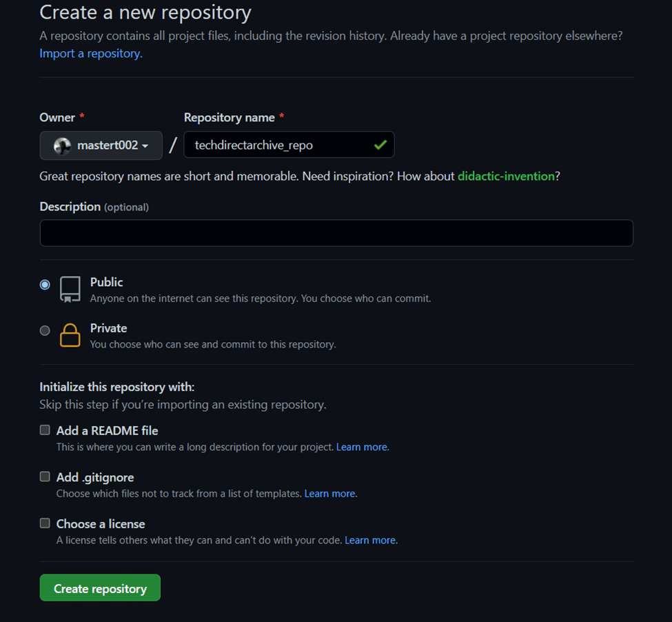The width and height of the screenshot is (672, 622).
Task: Click the Create repository button
Action: (99, 588)
